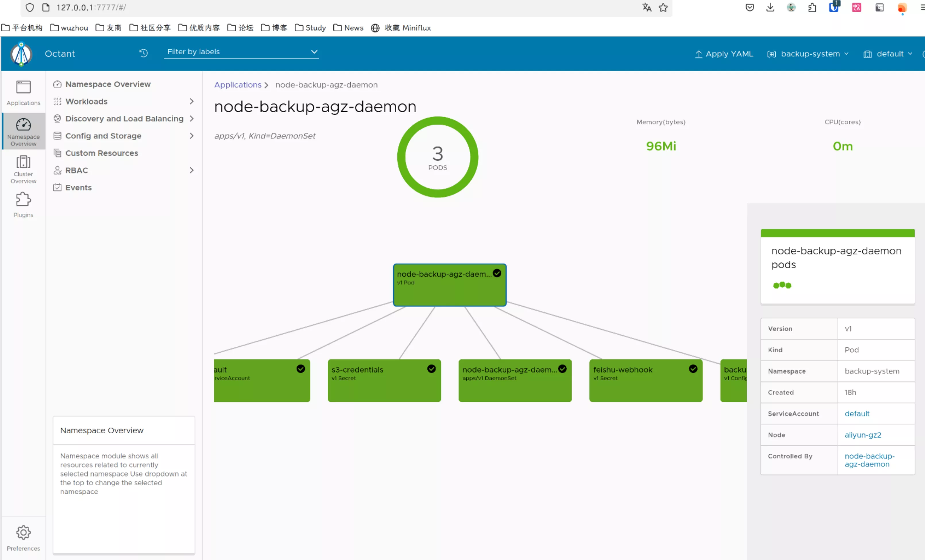925x560 pixels.
Task: Open the backup-system namespace dropdown
Action: pos(808,54)
